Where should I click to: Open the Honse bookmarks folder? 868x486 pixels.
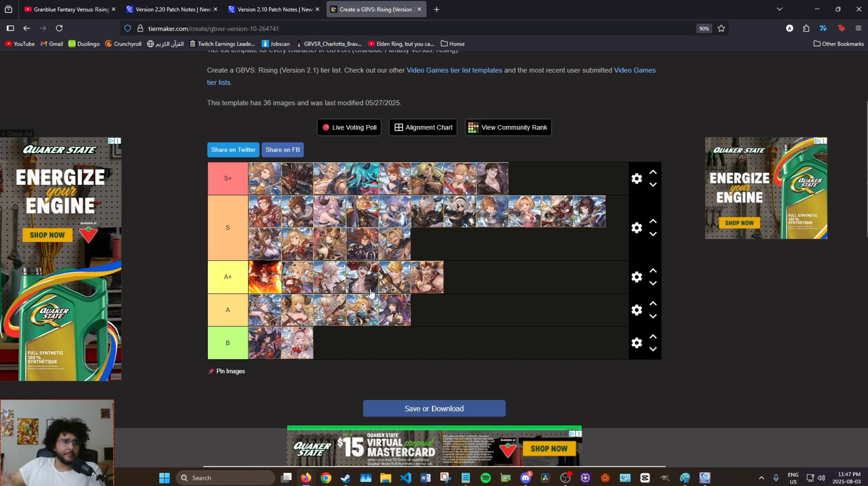453,44
